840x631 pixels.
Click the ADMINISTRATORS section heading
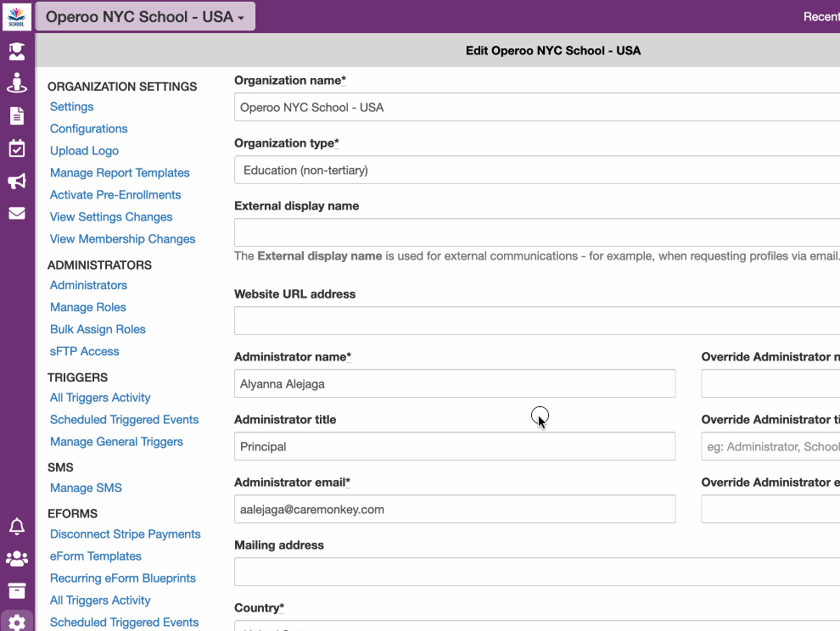point(99,265)
